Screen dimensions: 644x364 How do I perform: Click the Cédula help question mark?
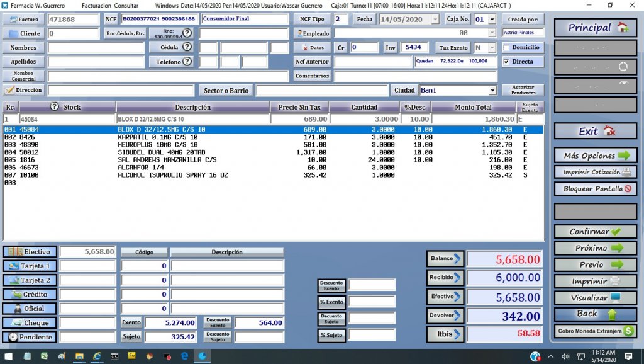coord(187,48)
